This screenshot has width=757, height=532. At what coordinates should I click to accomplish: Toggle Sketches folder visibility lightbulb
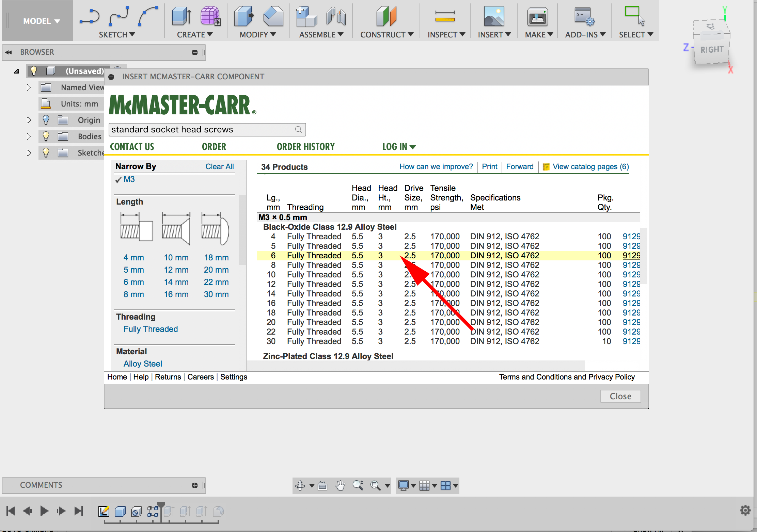[x=46, y=152]
